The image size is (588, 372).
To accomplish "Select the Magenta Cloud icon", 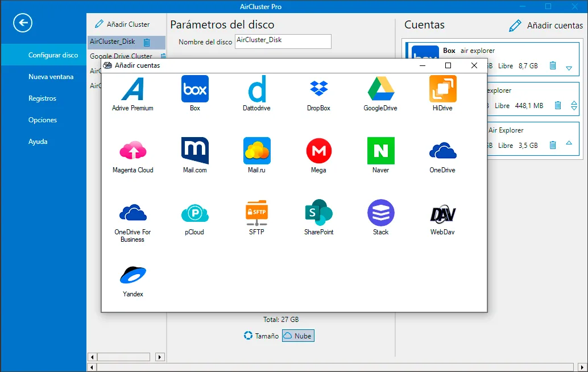I will click(x=132, y=151).
